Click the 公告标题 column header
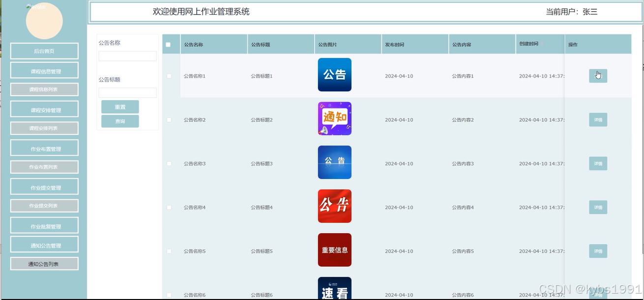644x300 pixels. [x=281, y=44]
